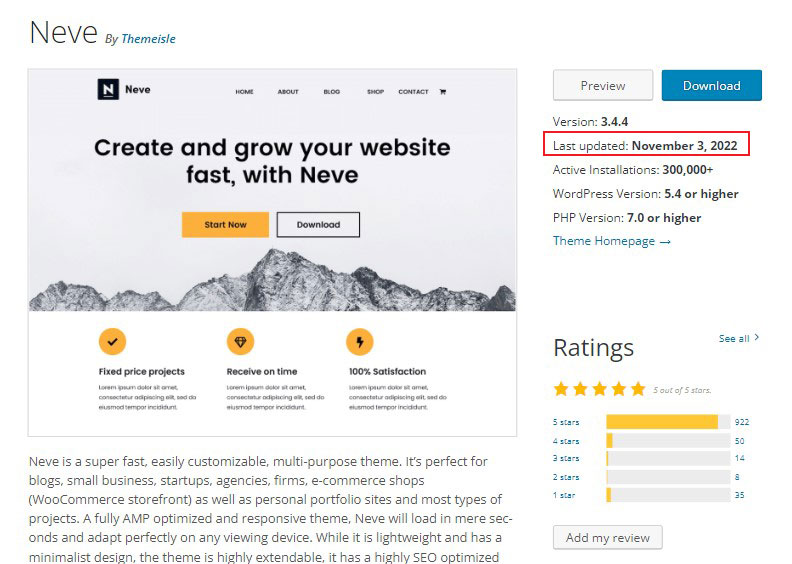Open the 1 star reviews link
This screenshot has height=564, width=792.
[564, 495]
